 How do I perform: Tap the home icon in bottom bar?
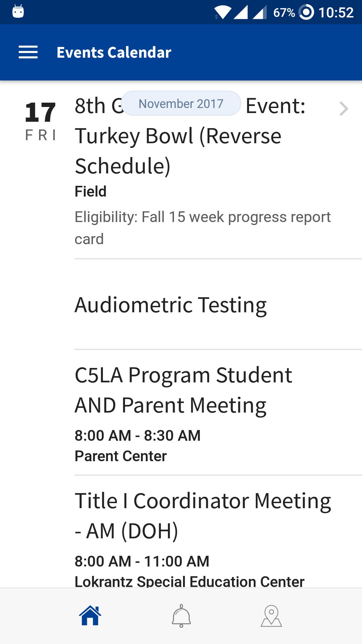point(90,615)
